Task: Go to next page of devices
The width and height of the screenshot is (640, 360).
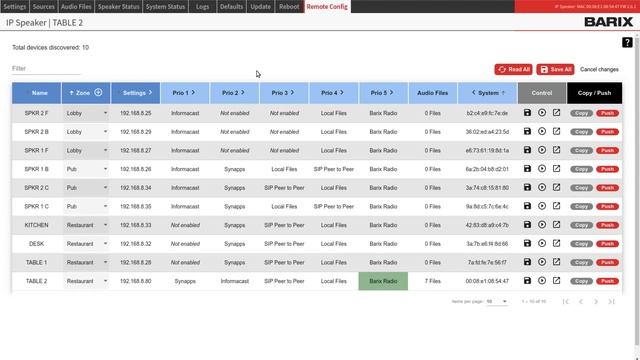Action: [x=596, y=302]
